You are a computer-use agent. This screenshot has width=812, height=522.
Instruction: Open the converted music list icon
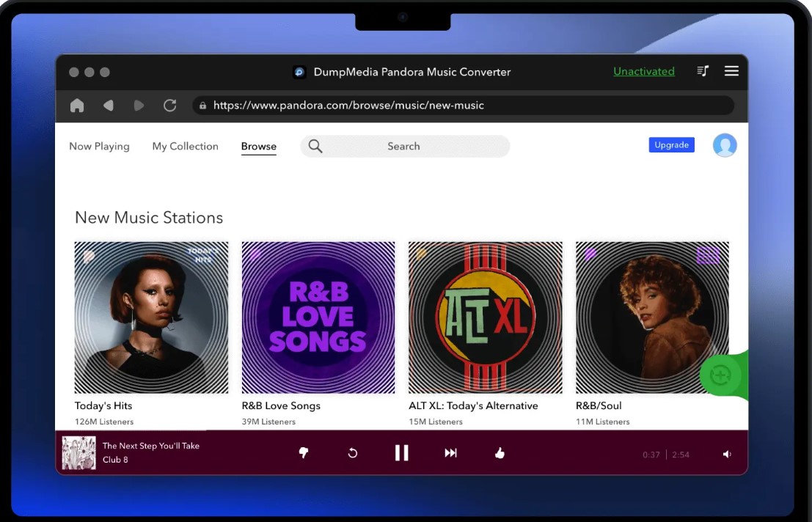coord(703,71)
